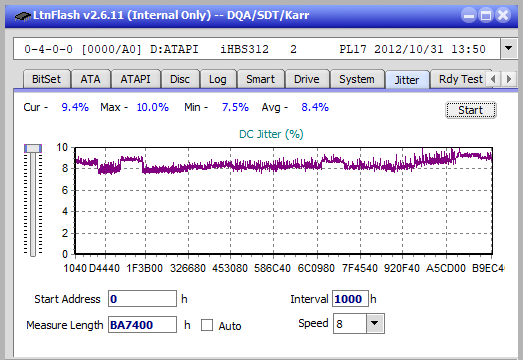Click the LtnFlash chip icon in title bar
Viewport: 523px width, 360px height.
22,16
